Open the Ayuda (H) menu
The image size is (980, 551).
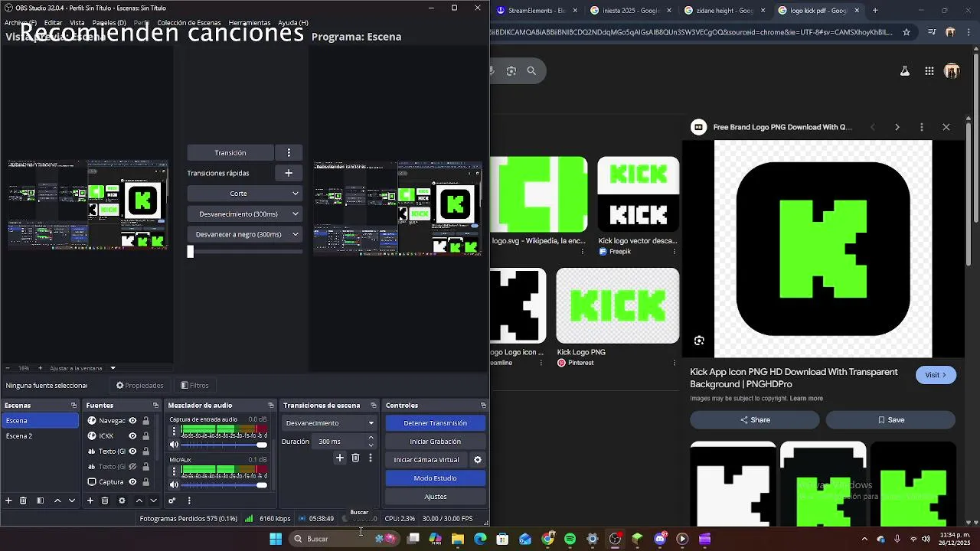293,23
